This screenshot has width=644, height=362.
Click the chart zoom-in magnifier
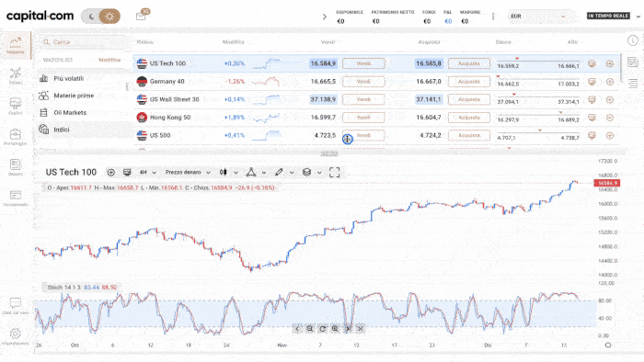(x=335, y=329)
